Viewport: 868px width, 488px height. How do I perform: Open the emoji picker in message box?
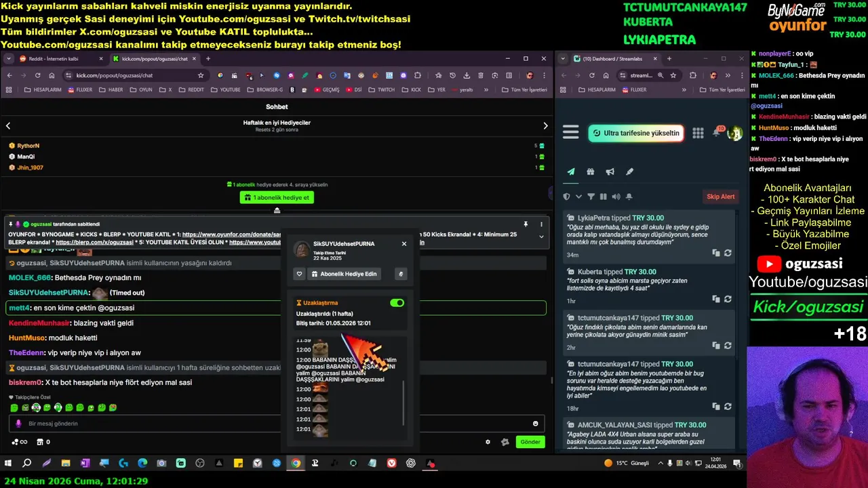click(x=536, y=424)
